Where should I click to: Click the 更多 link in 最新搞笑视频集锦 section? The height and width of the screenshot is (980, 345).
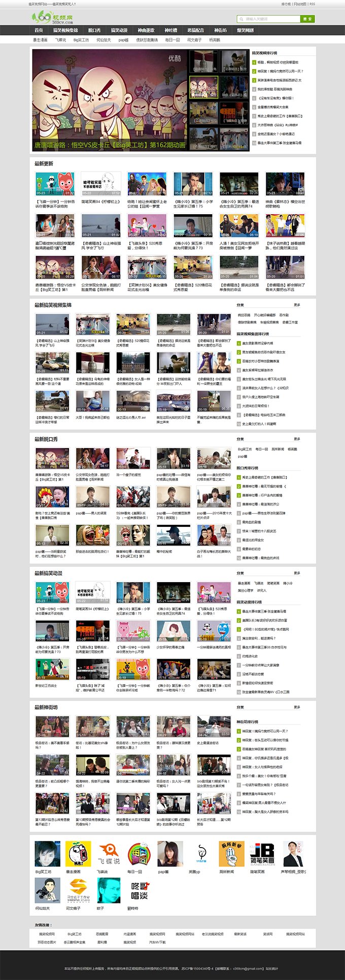click(297, 305)
